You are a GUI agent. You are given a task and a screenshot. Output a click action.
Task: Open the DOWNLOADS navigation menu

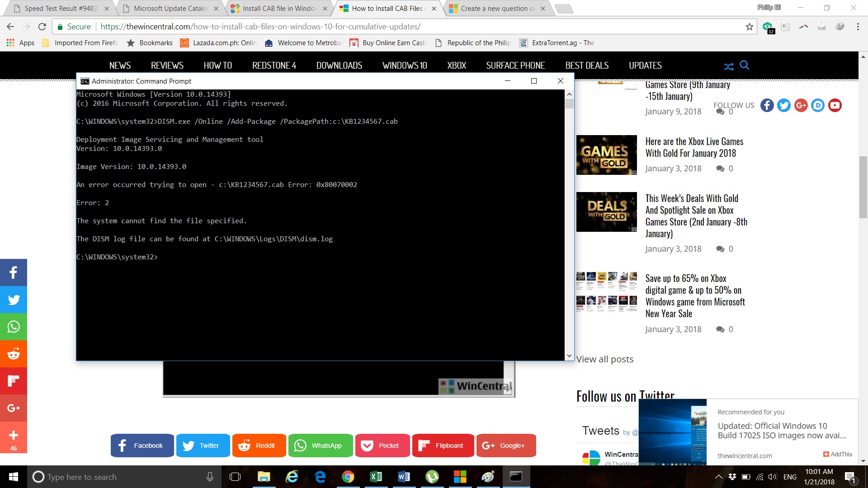[x=339, y=66]
